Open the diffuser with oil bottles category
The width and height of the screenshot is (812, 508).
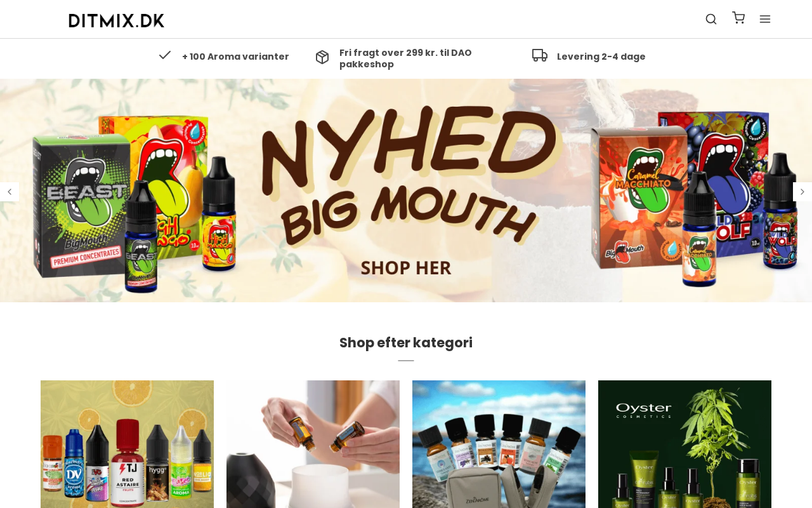[x=313, y=444]
